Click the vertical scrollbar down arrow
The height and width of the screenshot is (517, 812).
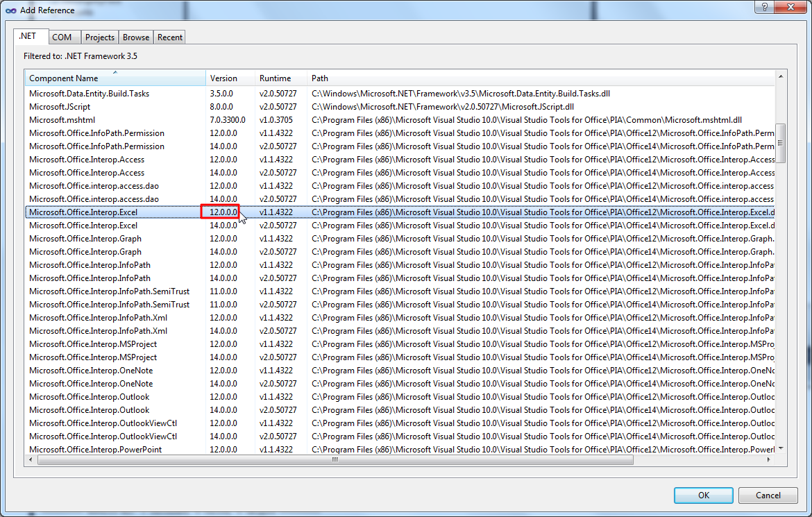[x=780, y=448]
